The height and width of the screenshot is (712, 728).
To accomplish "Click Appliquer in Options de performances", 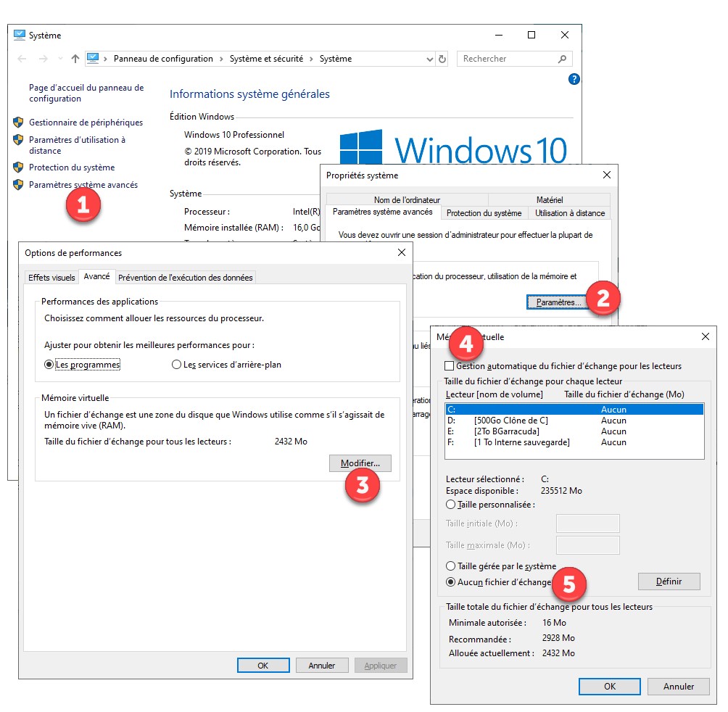I will 381,666.
